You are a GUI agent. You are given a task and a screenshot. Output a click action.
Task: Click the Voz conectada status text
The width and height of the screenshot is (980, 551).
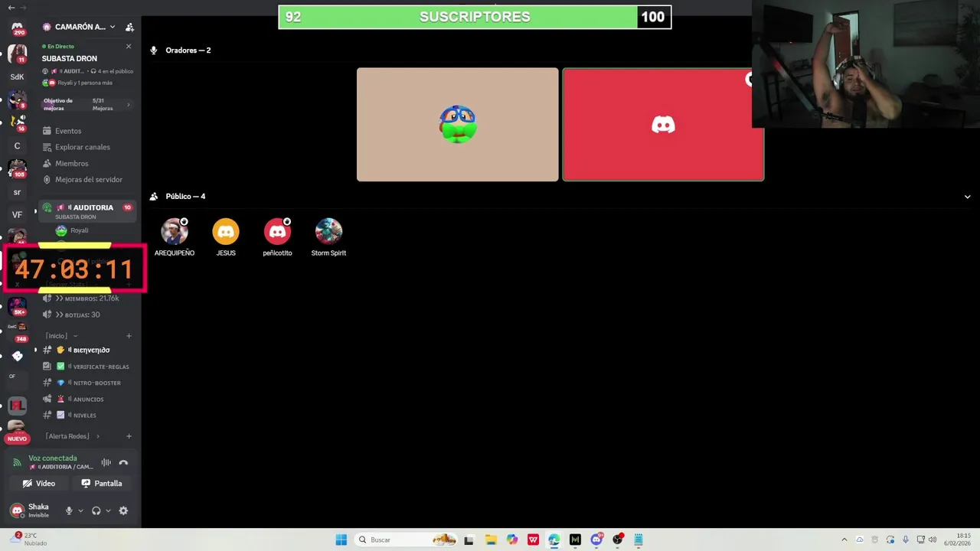point(53,458)
